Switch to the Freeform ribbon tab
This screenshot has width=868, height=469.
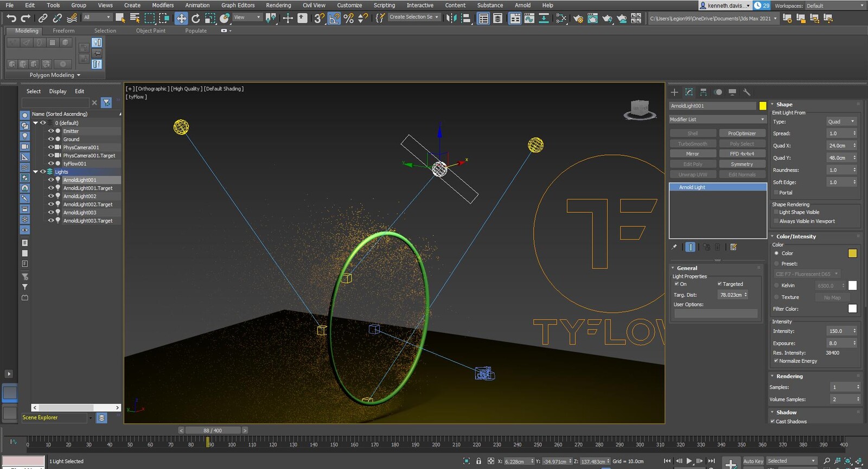click(x=63, y=31)
